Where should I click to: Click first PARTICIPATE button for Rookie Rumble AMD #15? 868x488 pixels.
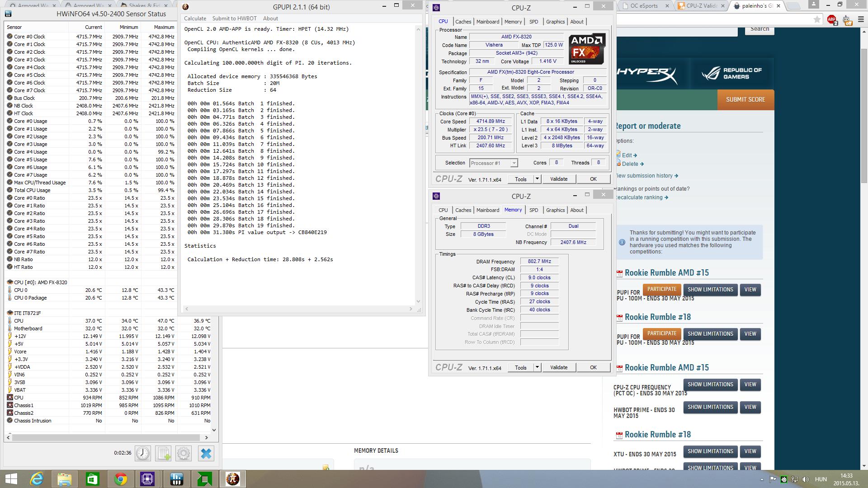point(662,289)
